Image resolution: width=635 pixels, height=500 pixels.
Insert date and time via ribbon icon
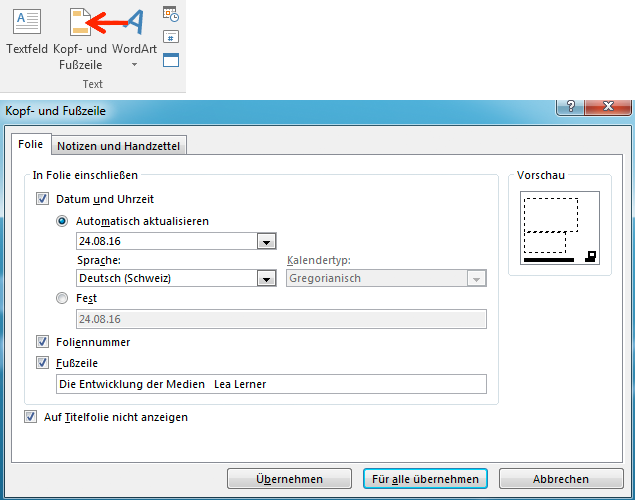tap(171, 14)
